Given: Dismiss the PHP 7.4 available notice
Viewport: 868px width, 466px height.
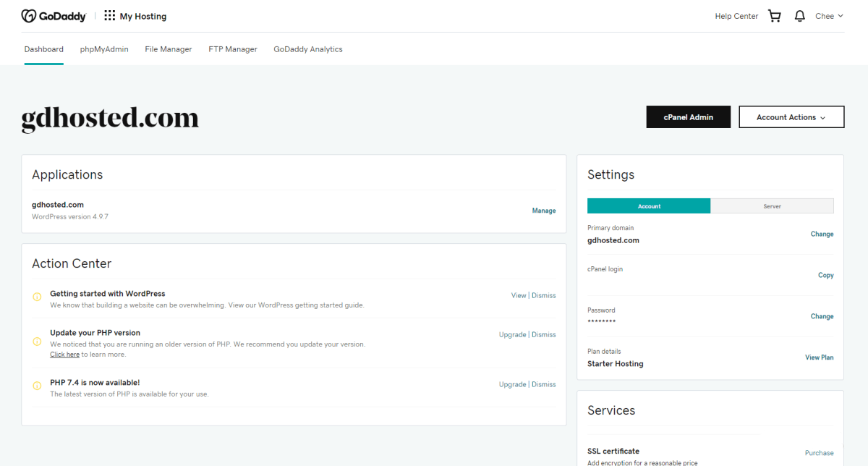Looking at the screenshot, I should pos(544,384).
